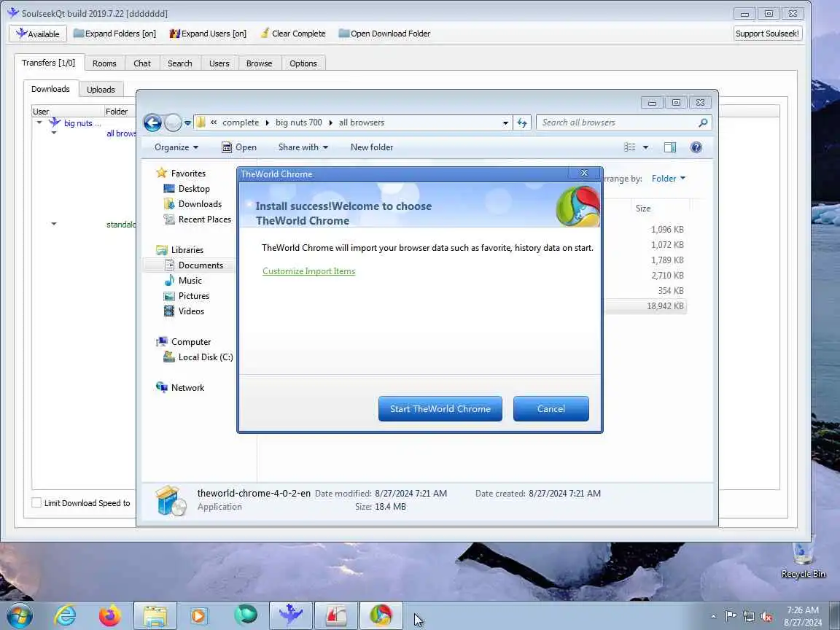
Task: Toggle Expand Users [on] in Soulseek
Action: click(208, 34)
